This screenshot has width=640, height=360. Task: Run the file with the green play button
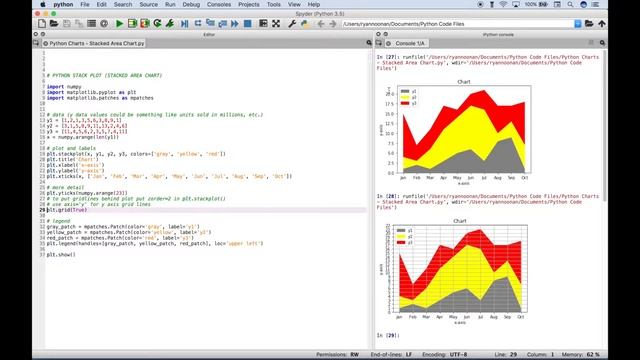tap(119, 24)
